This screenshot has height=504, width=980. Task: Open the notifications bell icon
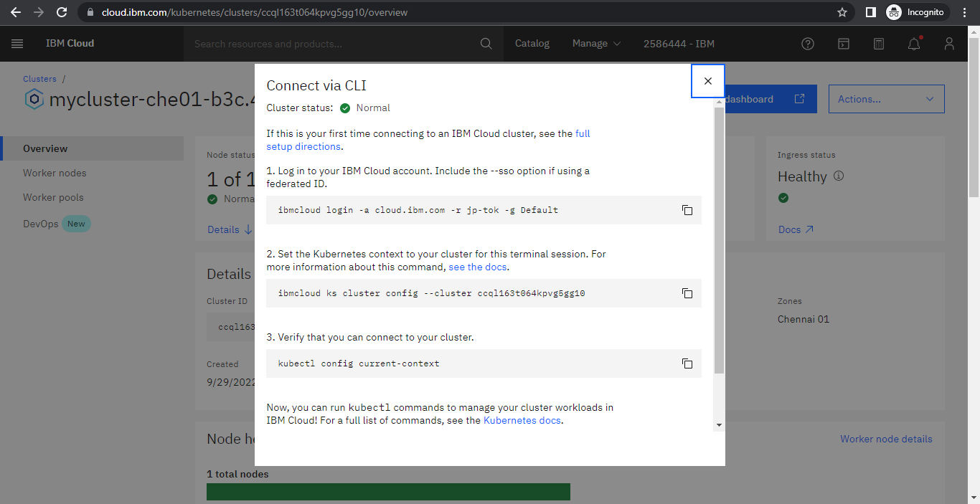[x=913, y=44]
